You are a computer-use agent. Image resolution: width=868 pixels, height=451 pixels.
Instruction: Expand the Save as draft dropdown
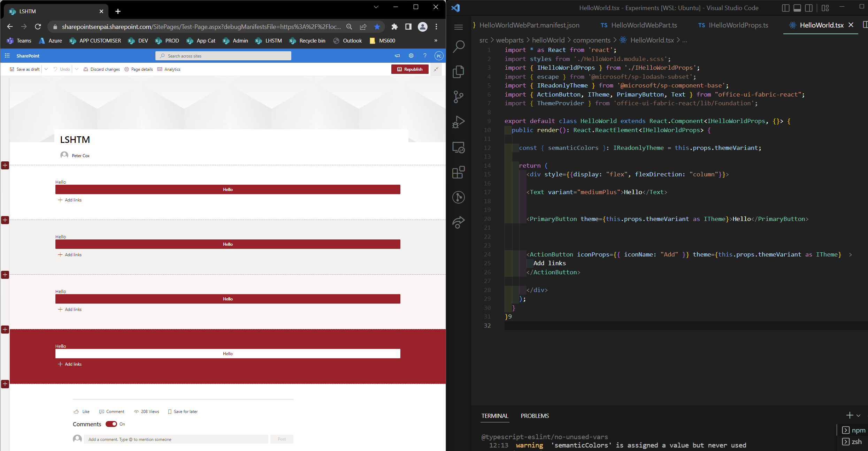coord(46,69)
